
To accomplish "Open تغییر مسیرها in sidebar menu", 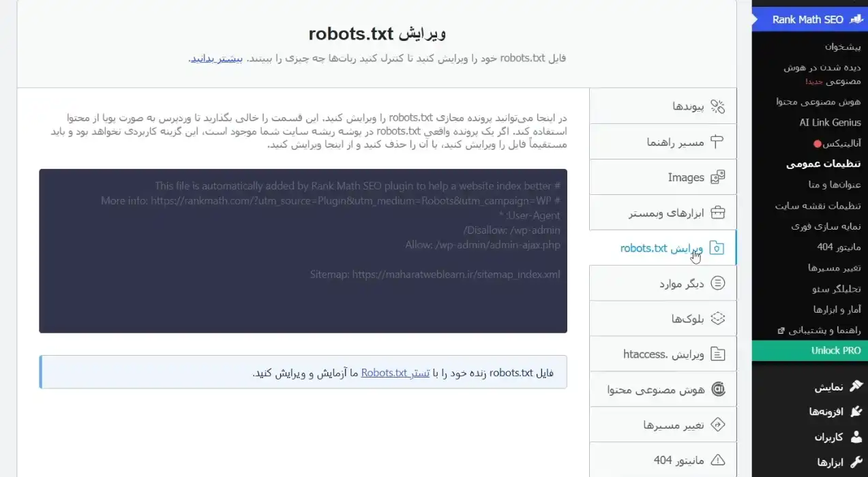I will [x=835, y=268].
